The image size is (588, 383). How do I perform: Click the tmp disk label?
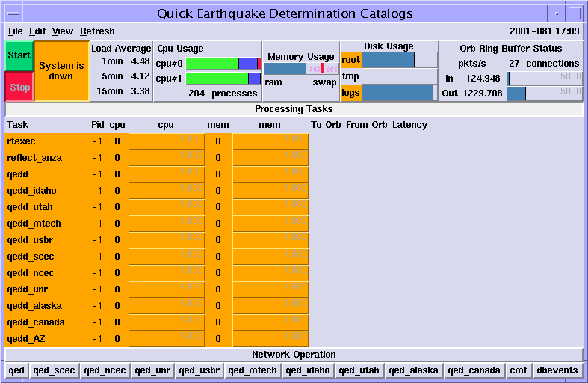point(351,76)
